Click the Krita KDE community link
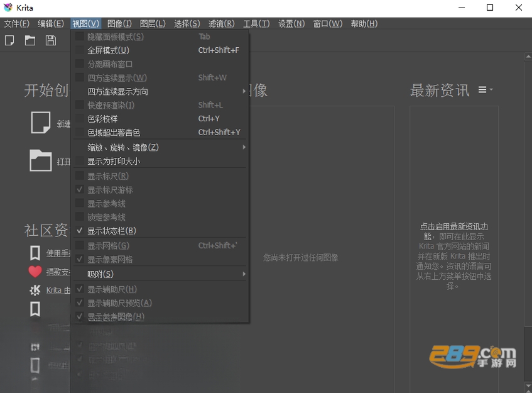532x393 pixels. click(58, 290)
